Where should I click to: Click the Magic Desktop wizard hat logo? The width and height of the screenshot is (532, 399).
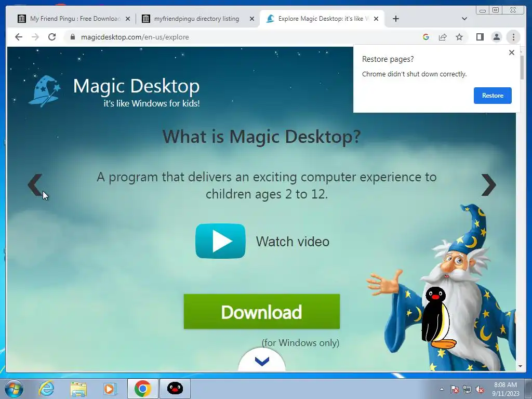pyautogui.click(x=45, y=91)
